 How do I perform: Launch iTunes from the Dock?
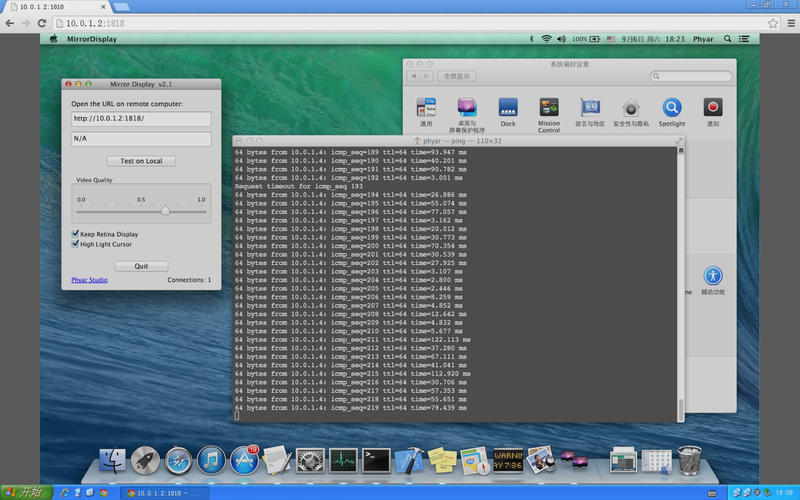210,461
